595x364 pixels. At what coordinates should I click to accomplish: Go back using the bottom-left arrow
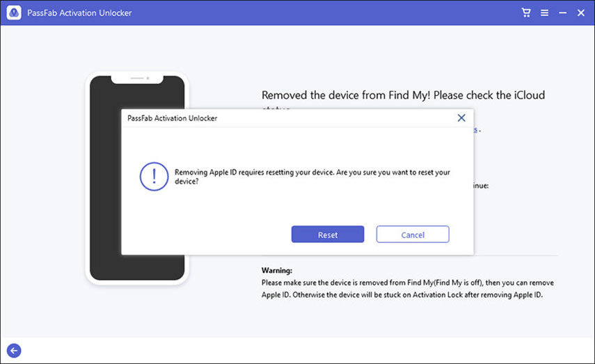(13, 351)
